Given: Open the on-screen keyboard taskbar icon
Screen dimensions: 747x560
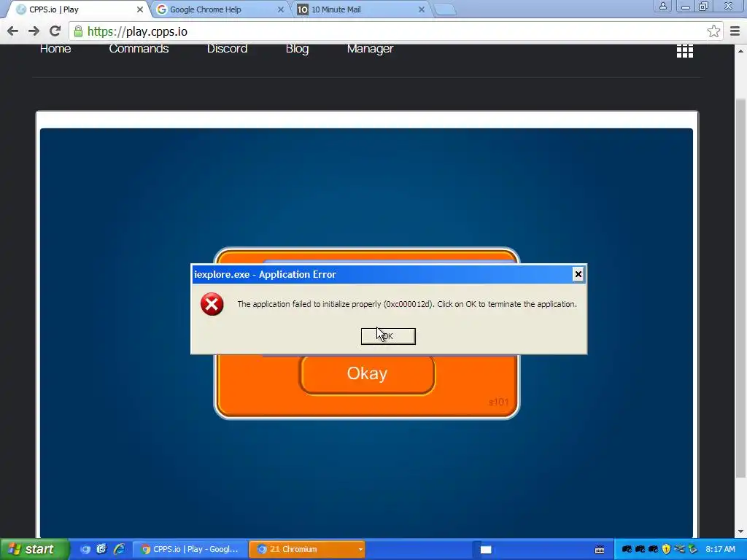Looking at the screenshot, I should (x=600, y=550).
